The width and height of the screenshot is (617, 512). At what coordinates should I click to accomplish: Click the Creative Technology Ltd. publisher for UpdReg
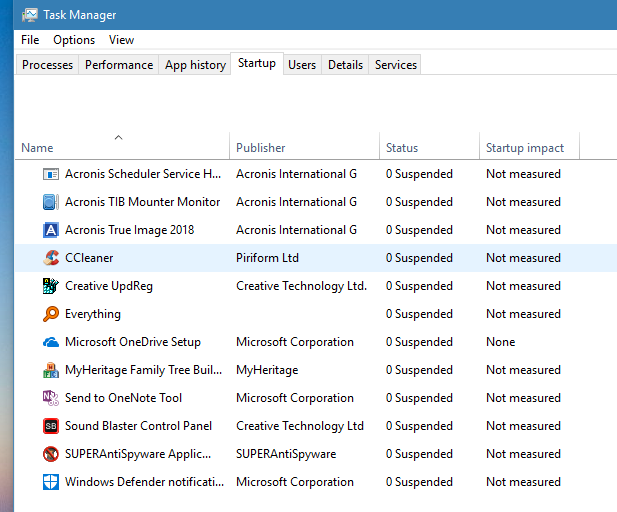click(x=301, y=286)
